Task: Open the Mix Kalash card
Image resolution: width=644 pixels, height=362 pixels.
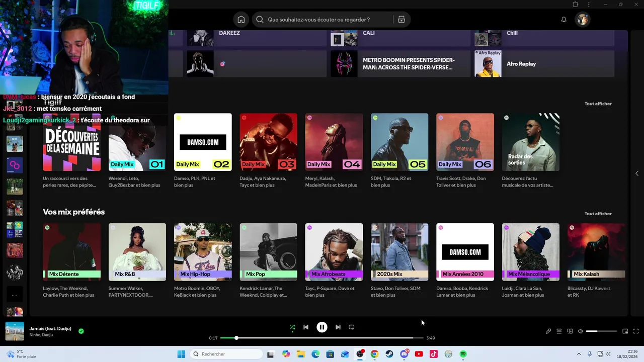Action: point(596,260)
